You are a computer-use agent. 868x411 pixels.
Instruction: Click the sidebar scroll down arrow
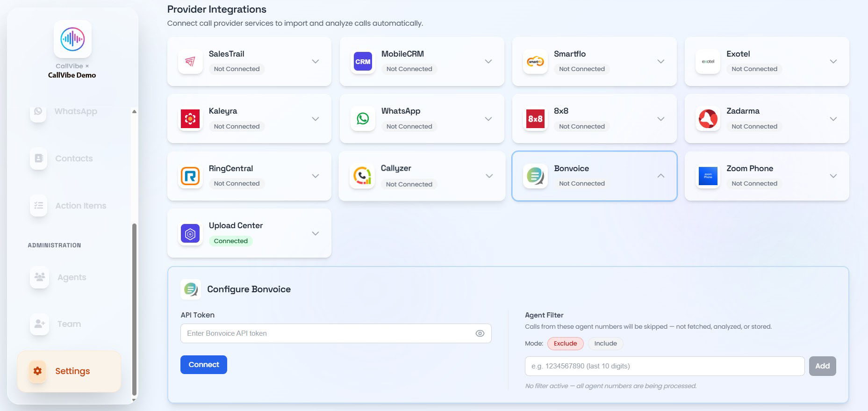(135, 400)
